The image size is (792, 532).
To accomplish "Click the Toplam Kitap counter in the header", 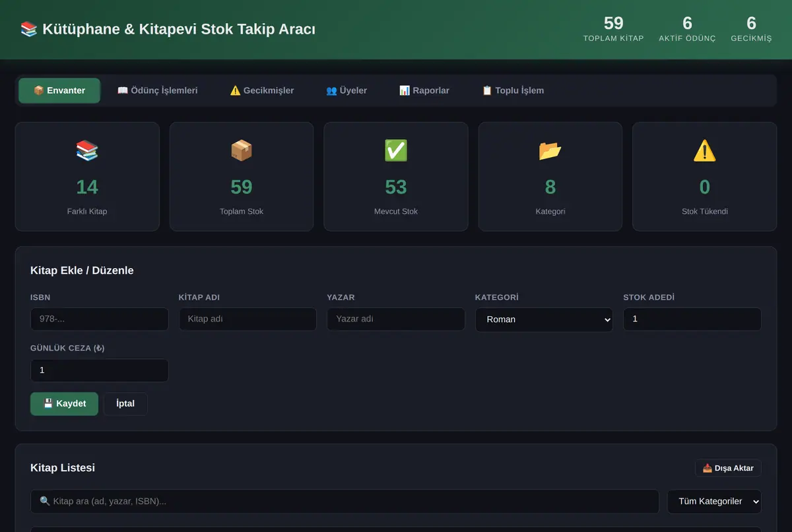I will tap(613, 29).
